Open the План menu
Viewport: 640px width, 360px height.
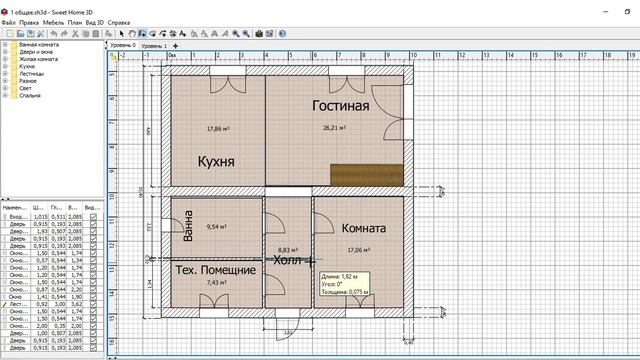click(x=75, y=22)
